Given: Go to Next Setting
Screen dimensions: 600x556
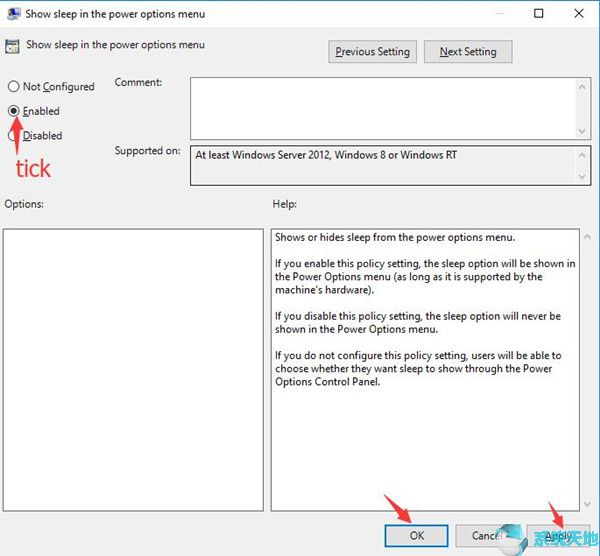Looking at the screenshot, I should coord(468,52).
